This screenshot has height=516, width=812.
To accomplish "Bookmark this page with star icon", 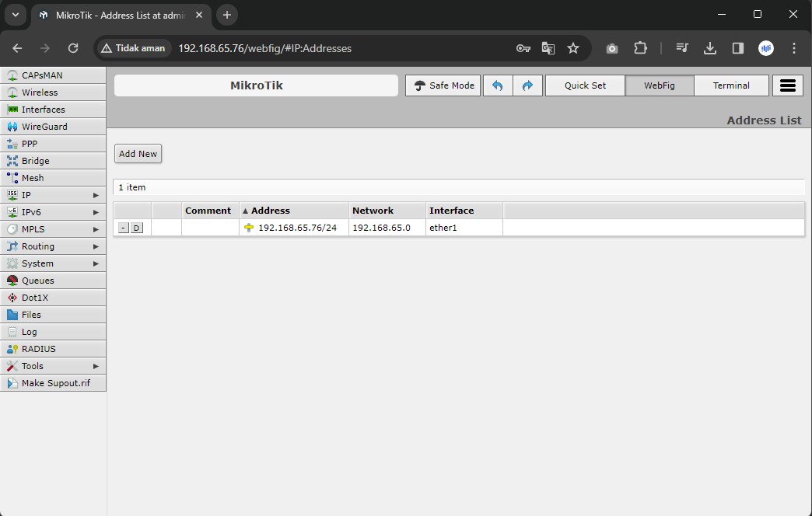I will pyautogui.click(x=573, y=48).
